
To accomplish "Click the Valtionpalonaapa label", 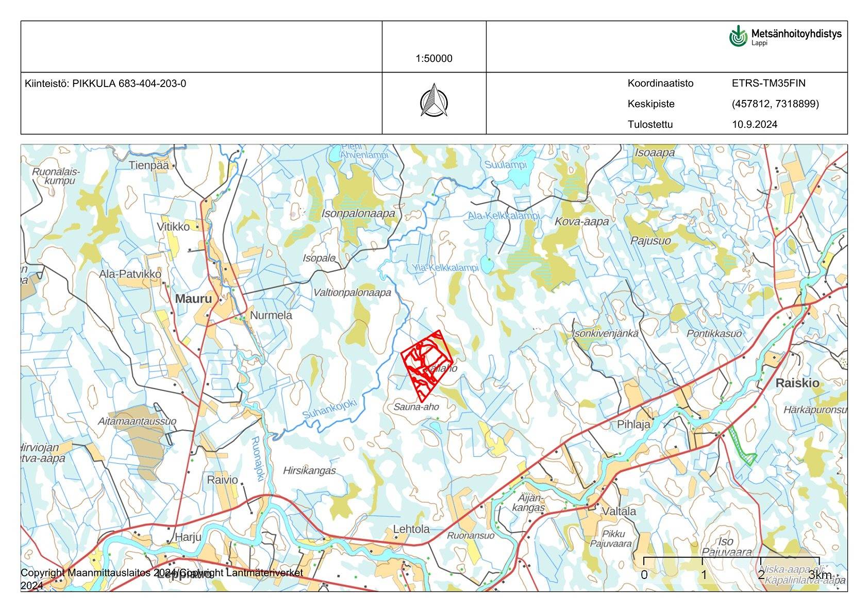I will click(352, 293).
